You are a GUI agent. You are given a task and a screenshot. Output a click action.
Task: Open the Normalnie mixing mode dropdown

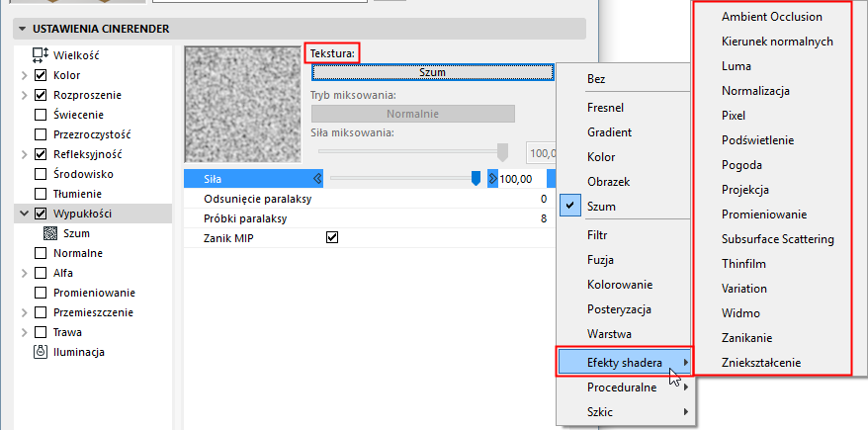(413, 114)
